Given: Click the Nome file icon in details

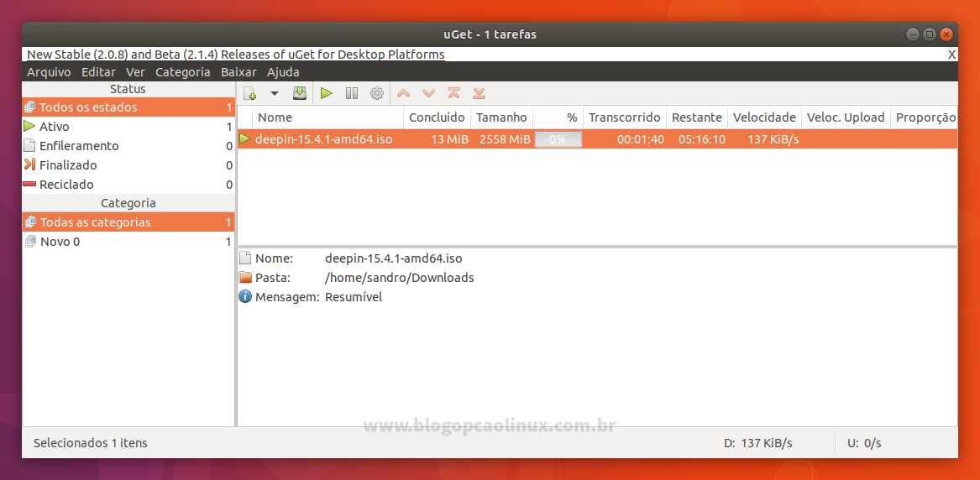Looking at the screenshot, I should tap(245, 258).
